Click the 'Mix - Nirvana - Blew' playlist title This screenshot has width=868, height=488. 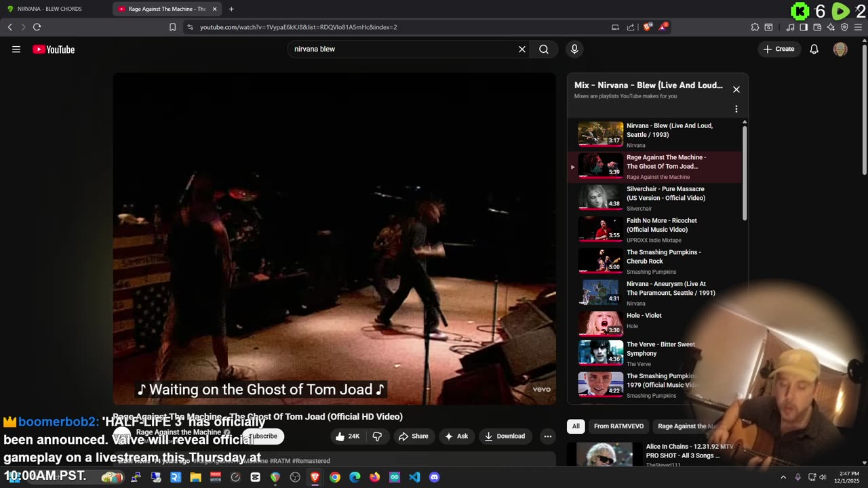[648, 85]
